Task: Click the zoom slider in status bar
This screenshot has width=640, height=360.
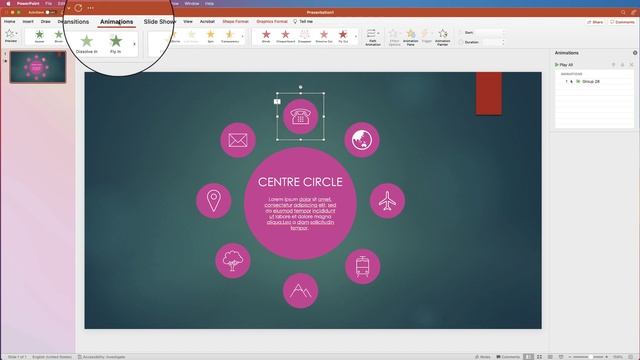Action: tap(588, 357)
